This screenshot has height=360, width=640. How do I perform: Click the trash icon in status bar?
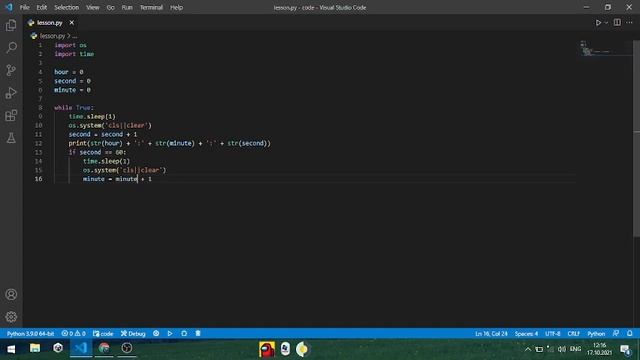(198, 333)
